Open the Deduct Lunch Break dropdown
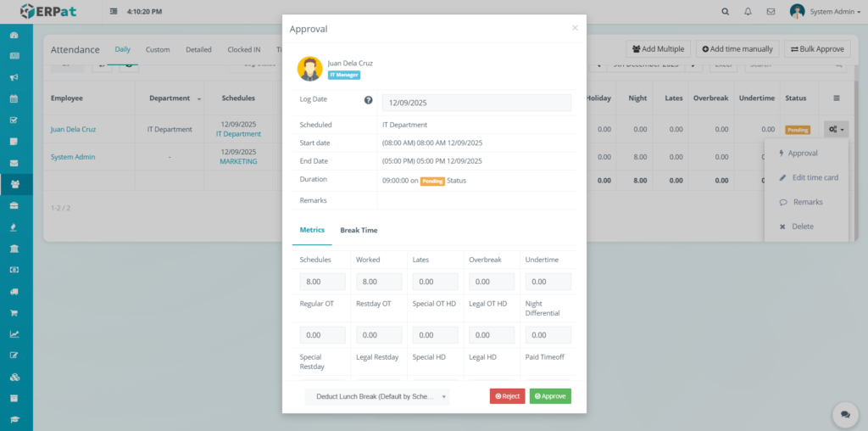 pos(377,397)
